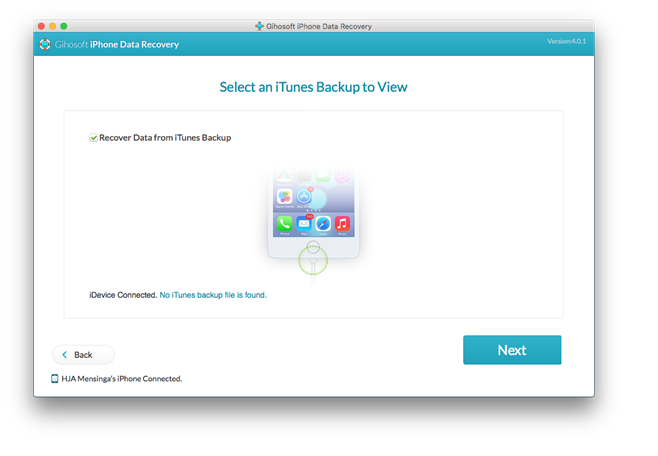The width and height of the screenshot is (658, 456).
Task: Go back using the Back button
Action: [83, 355]
